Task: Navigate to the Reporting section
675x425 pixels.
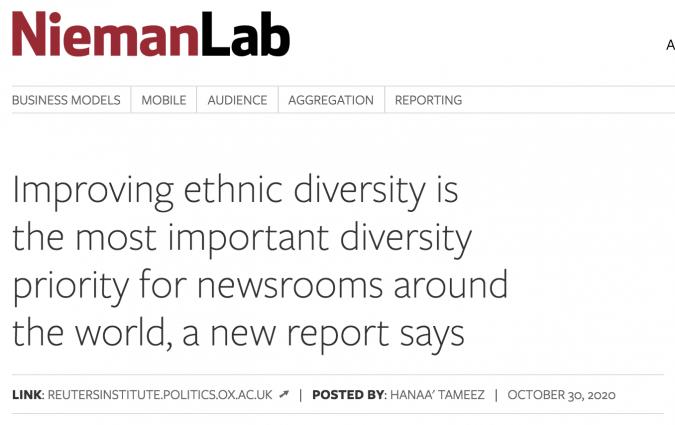Action: tap(428, 100)
